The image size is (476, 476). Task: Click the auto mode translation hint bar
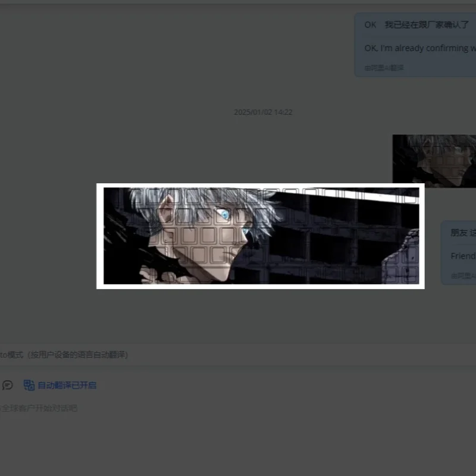238,355
